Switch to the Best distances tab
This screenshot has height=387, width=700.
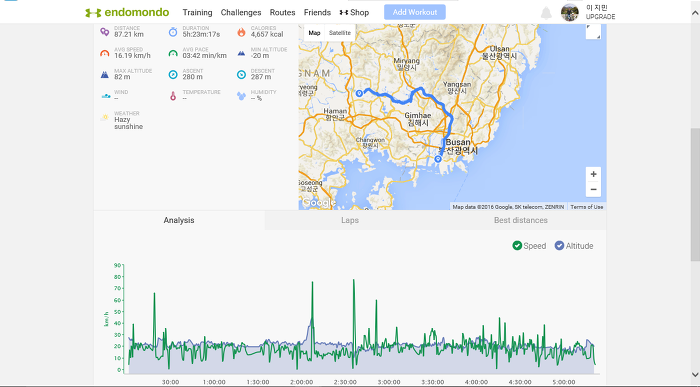(521, 220)
